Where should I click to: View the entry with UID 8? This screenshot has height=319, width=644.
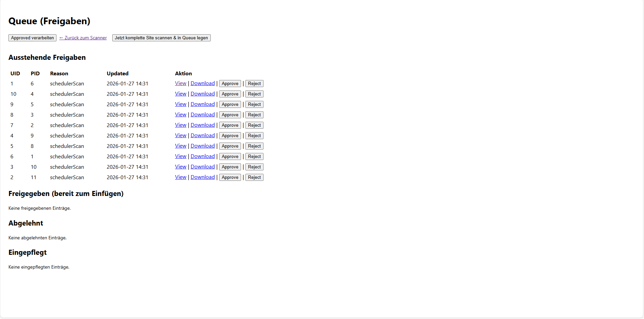[x=180, y=115]
